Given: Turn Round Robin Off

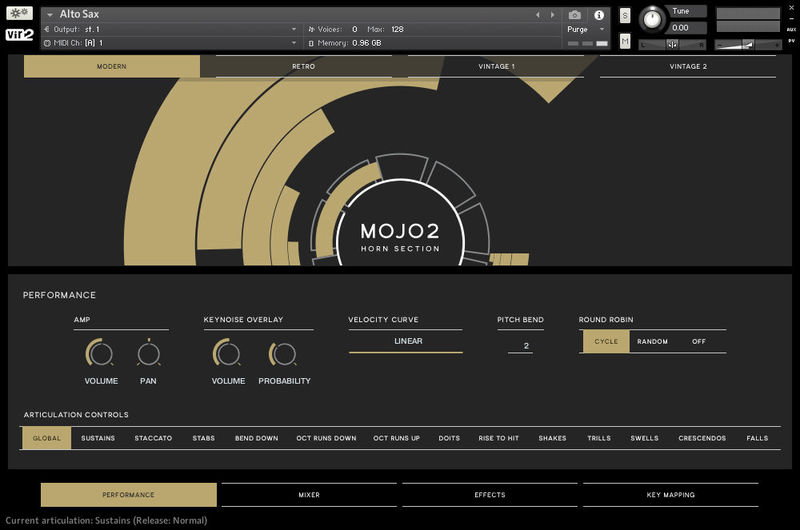Looking at the screenshot, I should click(x=698, y=342).
